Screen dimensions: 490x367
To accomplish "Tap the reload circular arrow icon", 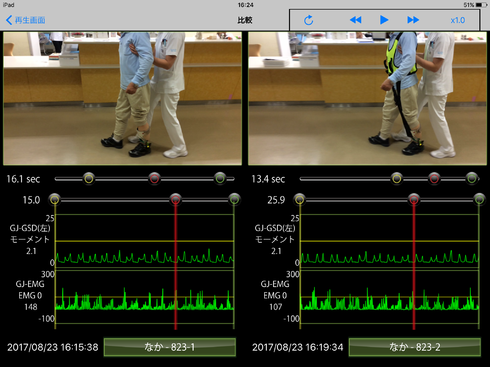I will click(x=309, y=20).
